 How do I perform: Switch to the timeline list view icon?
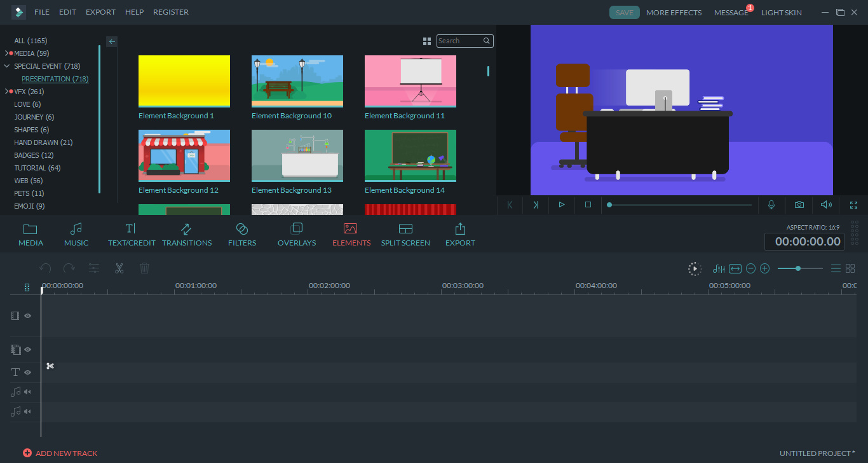836,269
